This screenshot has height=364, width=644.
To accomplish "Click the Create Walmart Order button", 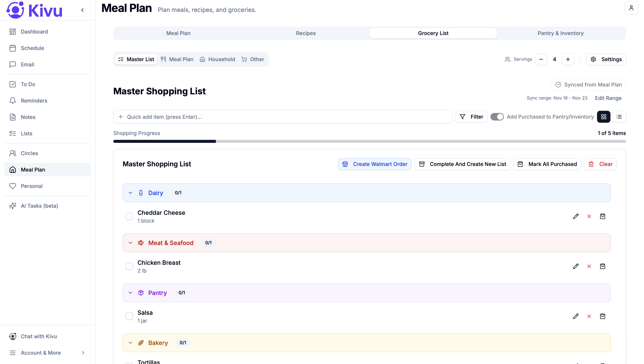I will click(375, 164).
